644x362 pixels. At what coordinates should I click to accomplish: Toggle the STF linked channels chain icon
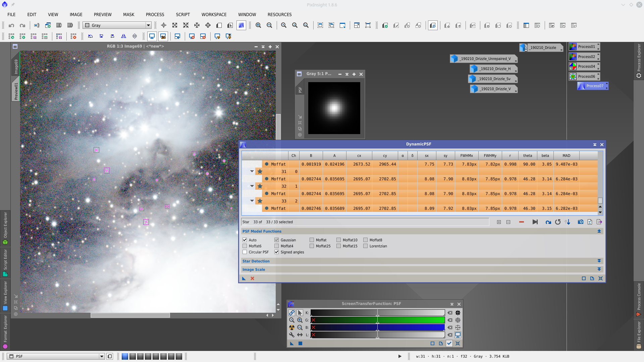[291, 313]
